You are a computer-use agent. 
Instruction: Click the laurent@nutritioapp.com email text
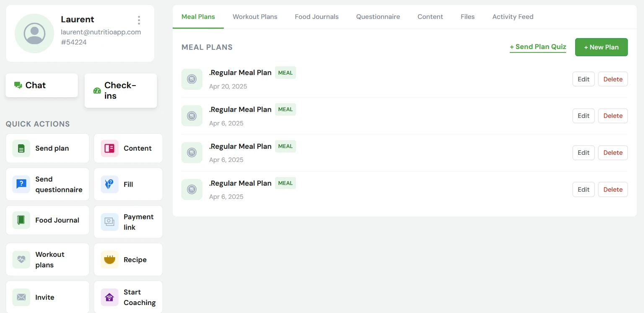pyautogui.click(x=101, y=32)
